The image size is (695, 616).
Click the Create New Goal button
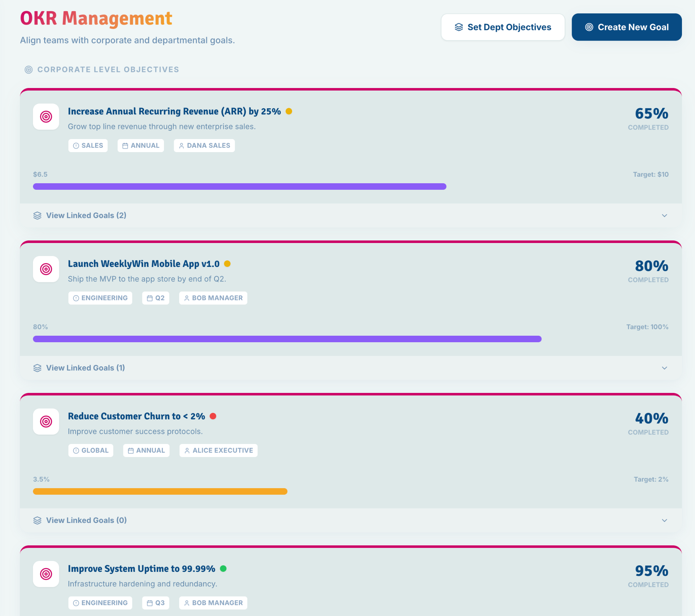click(627, 27)
